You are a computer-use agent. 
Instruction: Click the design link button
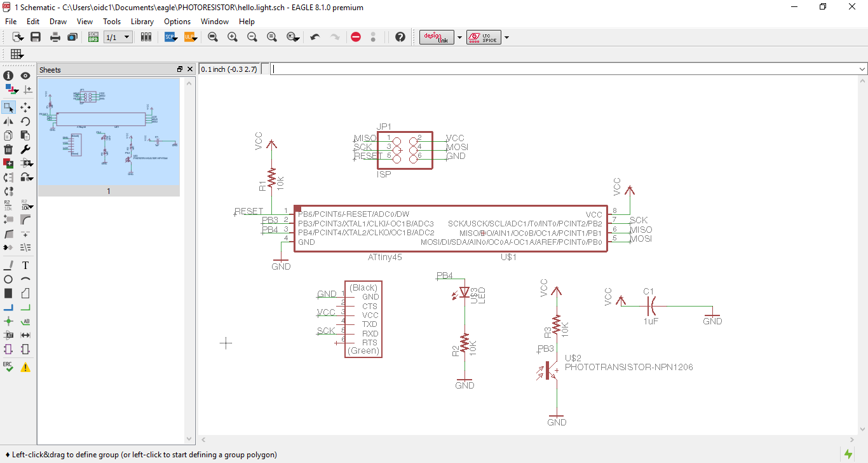(x=437, y=38)
